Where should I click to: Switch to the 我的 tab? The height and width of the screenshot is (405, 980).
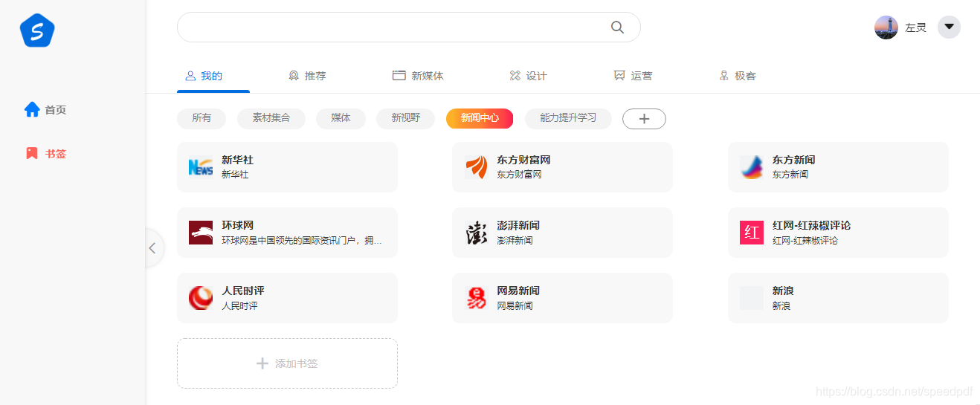coord(213,76)
